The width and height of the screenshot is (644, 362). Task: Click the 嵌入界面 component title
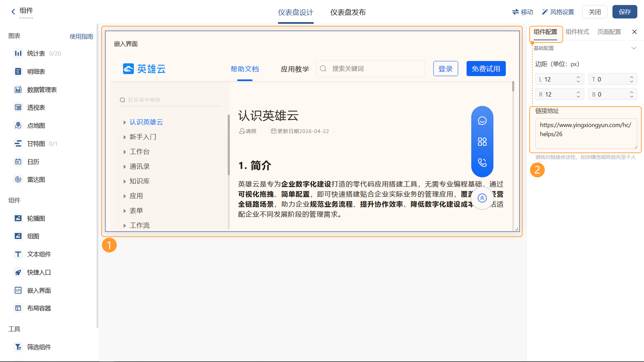[x=126, y=44]
